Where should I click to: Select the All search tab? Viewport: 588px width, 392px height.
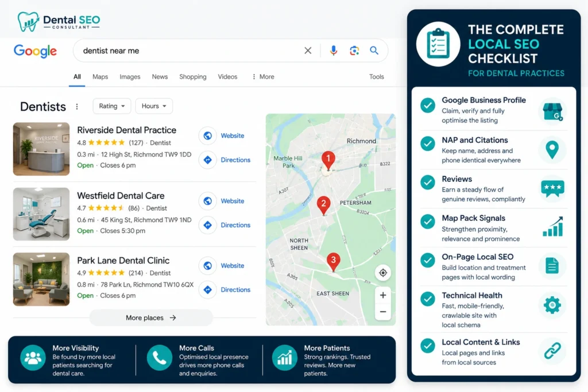(x=77, y=76)
